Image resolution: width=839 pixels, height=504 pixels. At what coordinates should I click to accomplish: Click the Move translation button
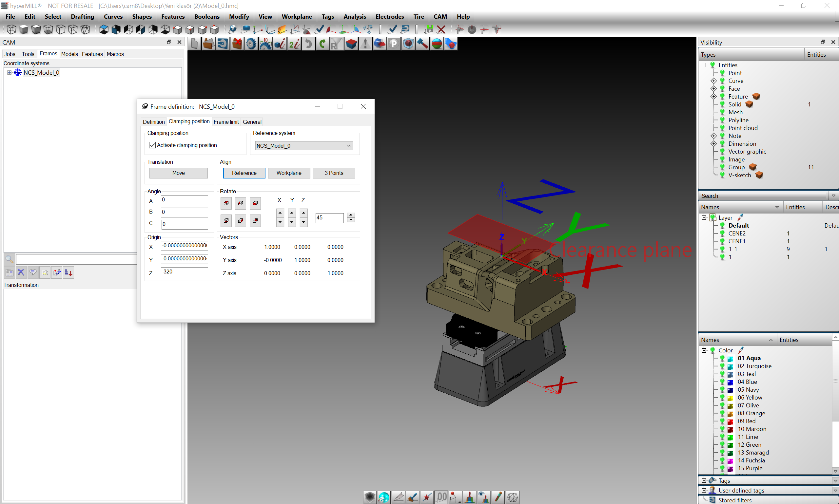[178, 173]
